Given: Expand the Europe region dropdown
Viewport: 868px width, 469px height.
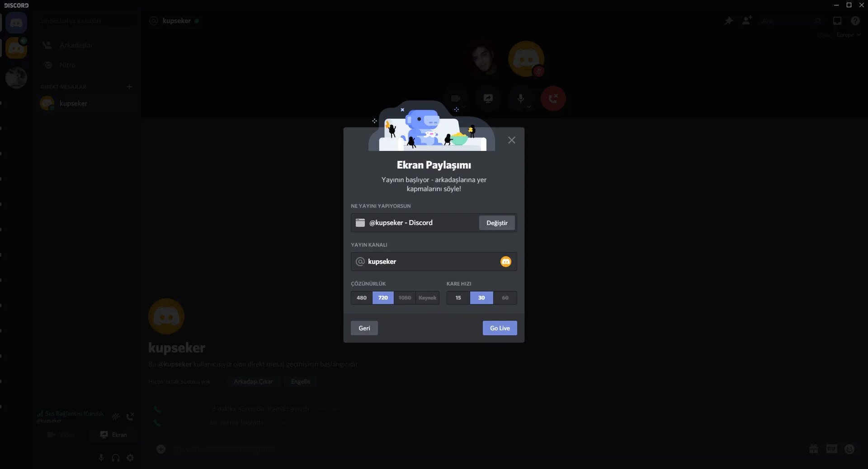Looking at the screenshot, I should click(849, 35).
